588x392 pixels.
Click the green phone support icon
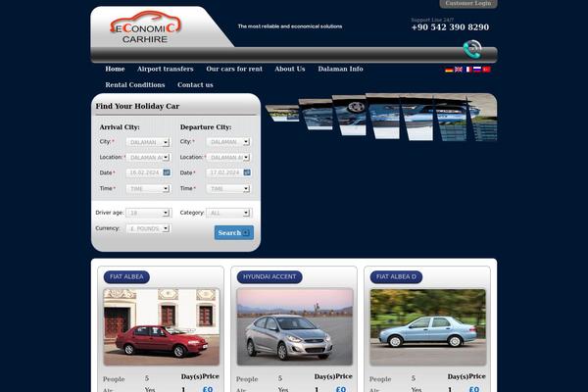pyautogui.click(x=472, y=49)
